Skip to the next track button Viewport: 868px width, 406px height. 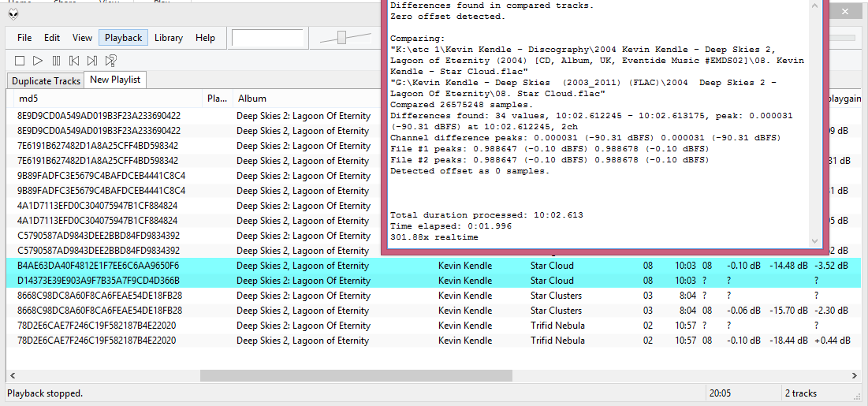click(x=92, y=61)
